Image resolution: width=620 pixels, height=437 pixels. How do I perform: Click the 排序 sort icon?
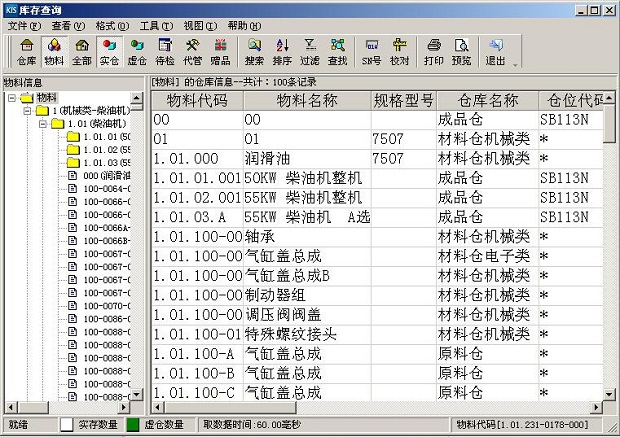tap(283, 51)
